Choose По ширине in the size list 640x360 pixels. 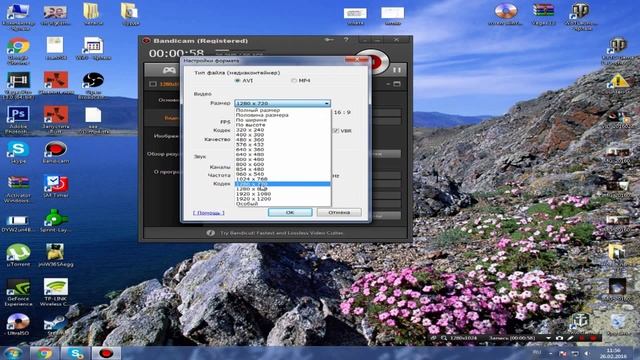click(x=282, y=120)
